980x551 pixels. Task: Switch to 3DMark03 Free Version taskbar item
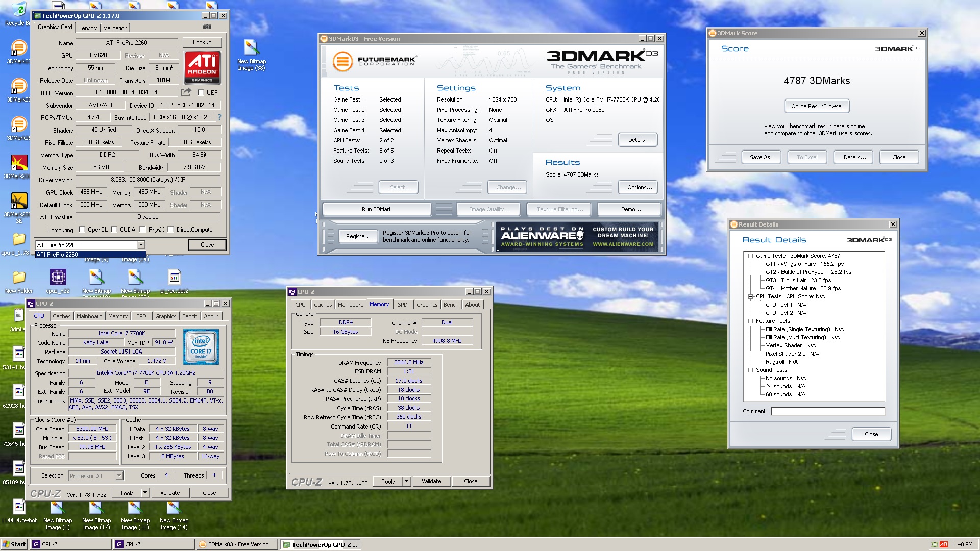237,544
